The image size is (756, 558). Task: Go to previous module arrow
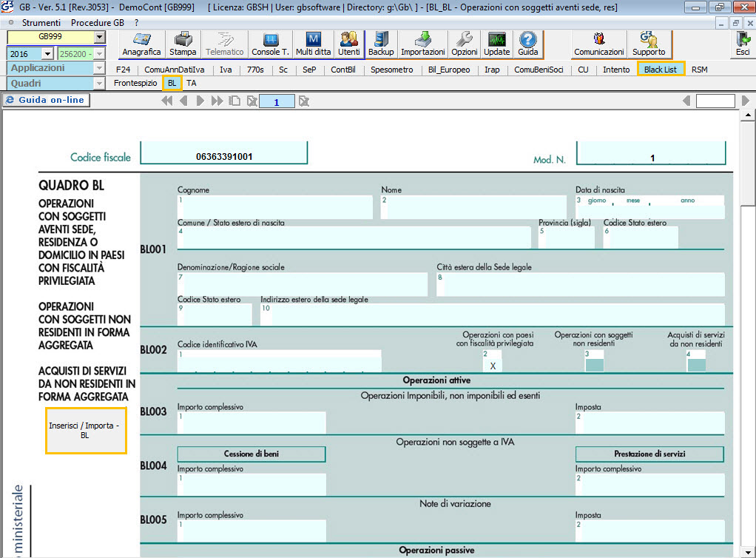[x=183, y=101]
